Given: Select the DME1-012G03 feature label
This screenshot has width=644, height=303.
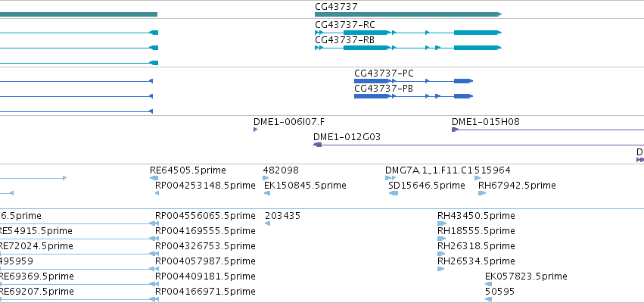Looking at the screenshot, I should [x=347, y=137].
